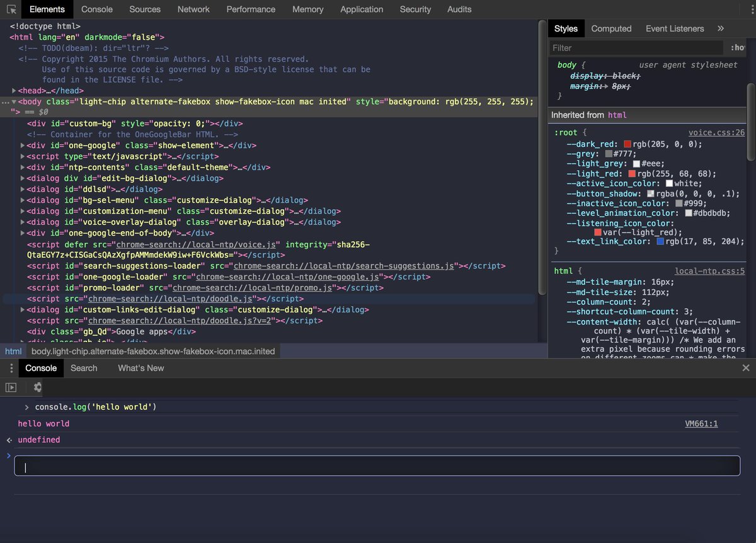Open the Console panel tab in top bar
Image resolution: width=756 pixels, height=543 pixels.
pos(97,9)
